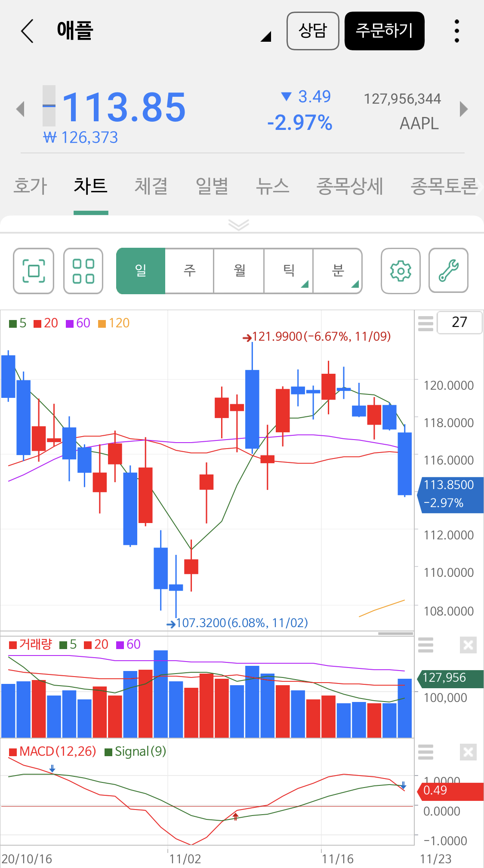
Task: Go to next stock with right triangle
Action: (x=463, y=109)
